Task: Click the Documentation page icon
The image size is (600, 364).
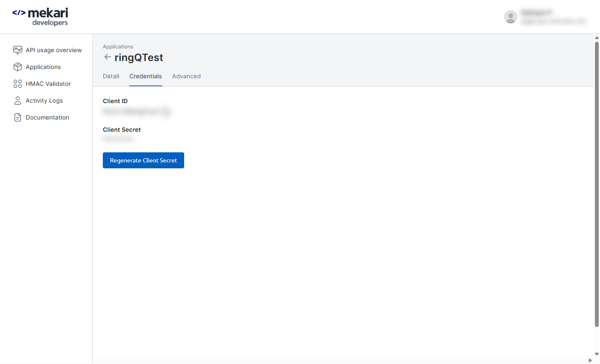Action: 18,117
